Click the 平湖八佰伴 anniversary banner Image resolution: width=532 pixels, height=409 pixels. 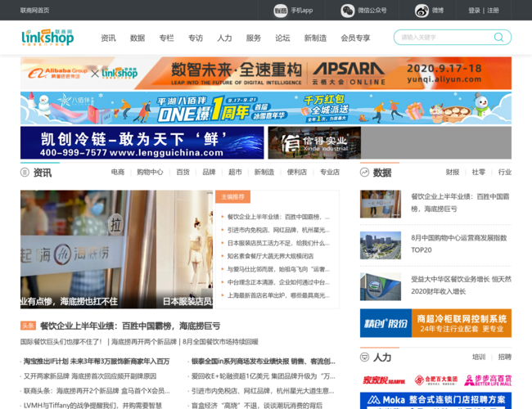[x=266, y=108]
